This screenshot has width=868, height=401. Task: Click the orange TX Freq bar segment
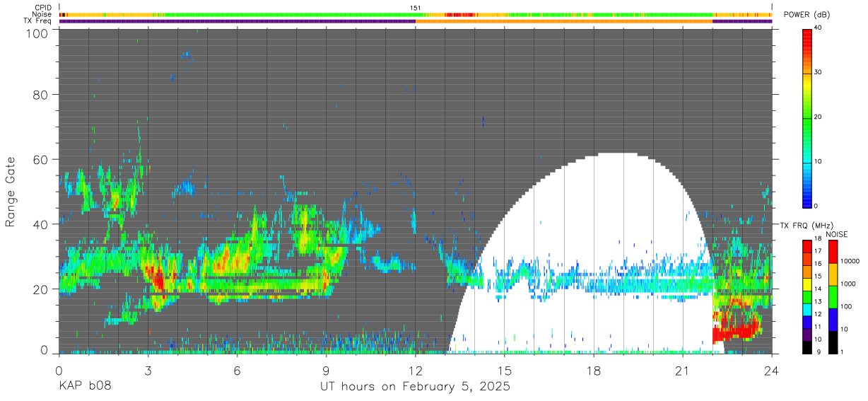[x=564, y=21]
